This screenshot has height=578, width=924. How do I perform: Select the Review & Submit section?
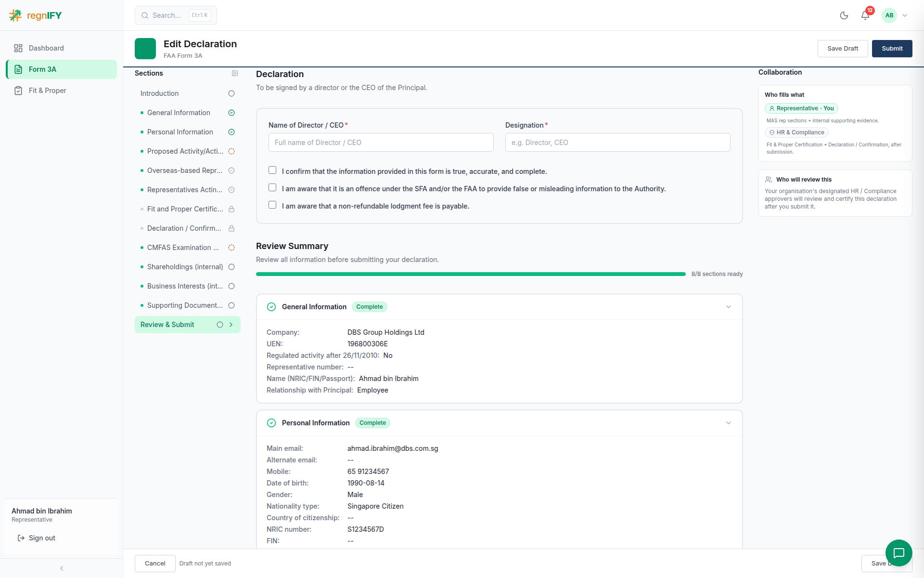[188, 325]
